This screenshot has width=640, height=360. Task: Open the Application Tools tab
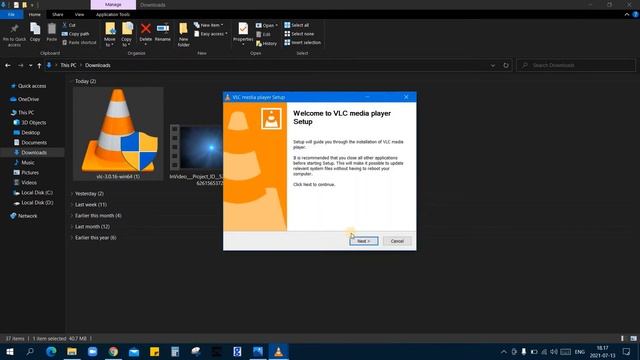[x=113, y=14]
